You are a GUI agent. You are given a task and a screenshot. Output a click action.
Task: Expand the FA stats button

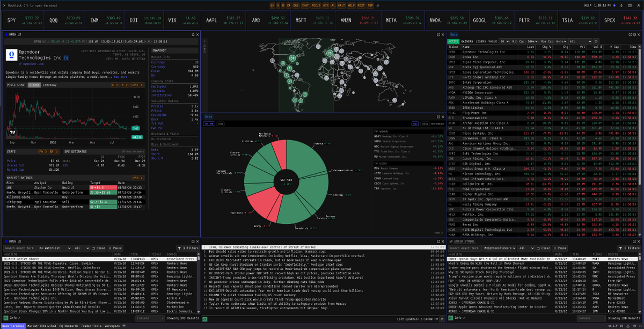tap(43, 152)
